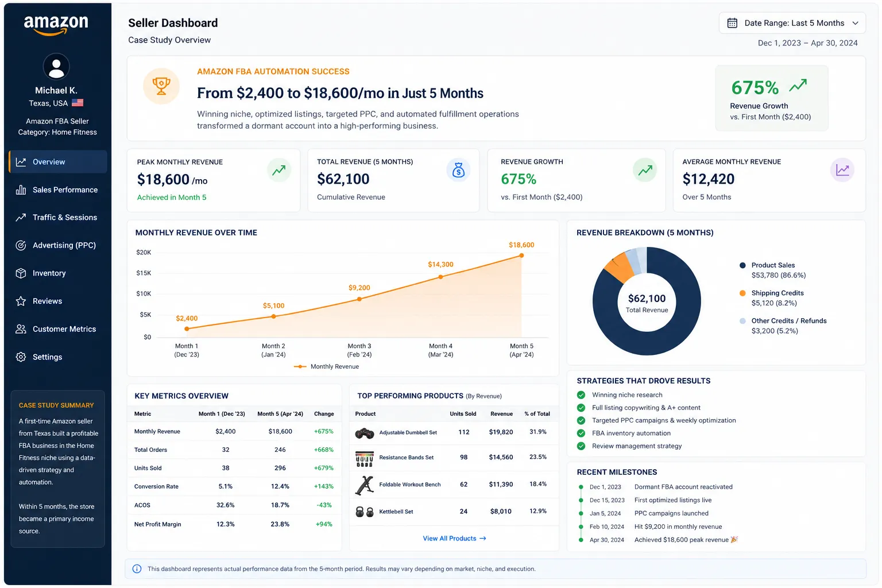Screen dimensions: 882x588
Task: Click the $9,200 chart data point
Action: click(x=359, y=299)
